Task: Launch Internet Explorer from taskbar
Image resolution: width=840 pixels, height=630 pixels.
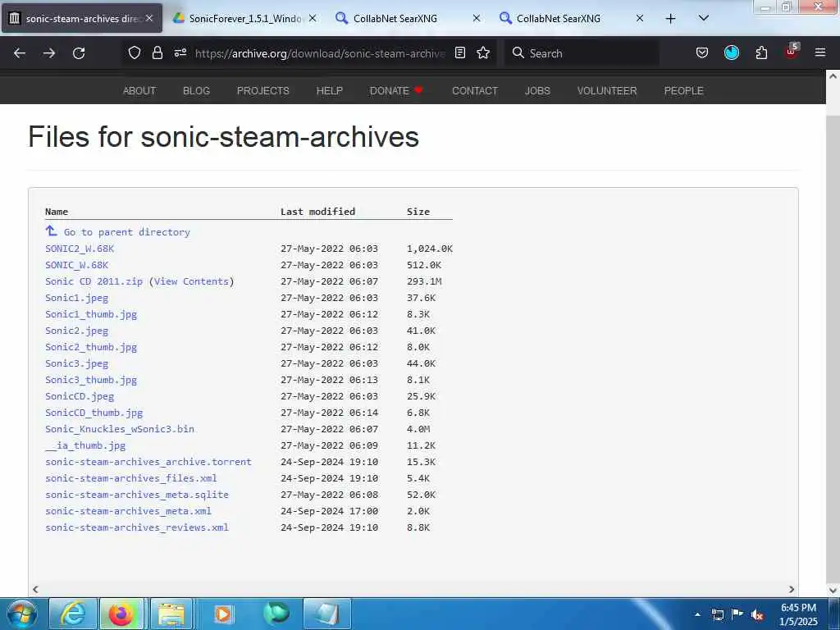Action: (73, 614)
